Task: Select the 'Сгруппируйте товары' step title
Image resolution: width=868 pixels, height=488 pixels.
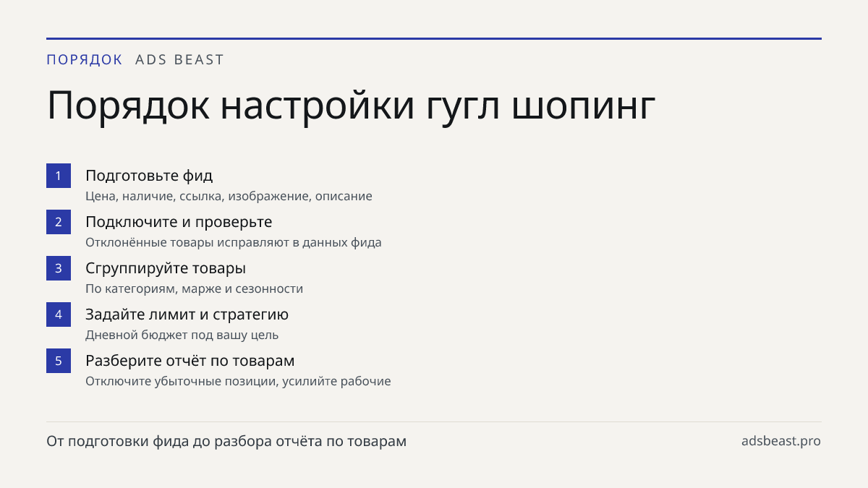Action: click(x=166, y=268)
